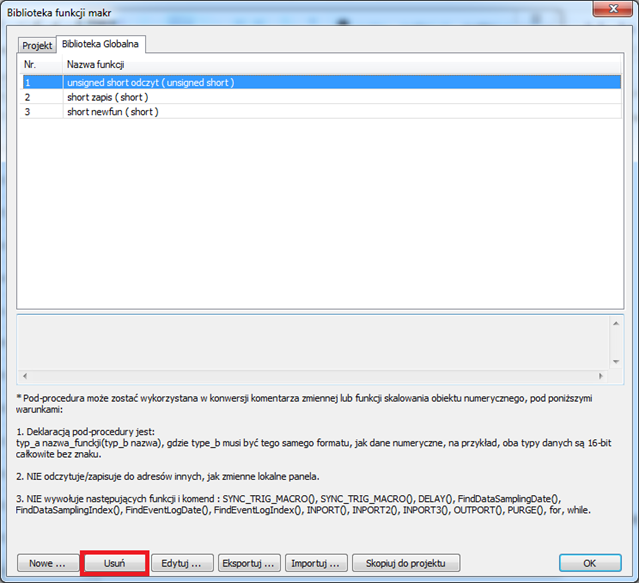
Task: Click preview pane scroll up arrow
Action: [x=616, y=323]
